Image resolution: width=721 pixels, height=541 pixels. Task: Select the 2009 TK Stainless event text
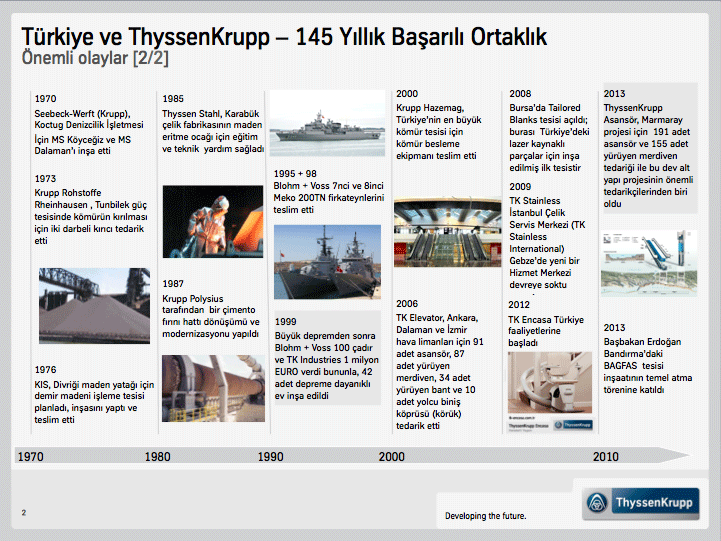(547, 236)
